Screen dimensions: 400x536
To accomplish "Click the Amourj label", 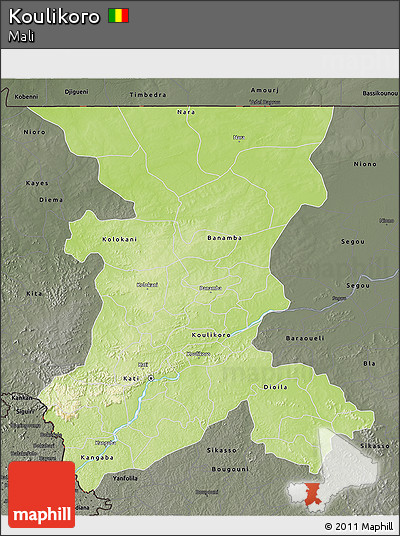I will (x=265, y=90).
